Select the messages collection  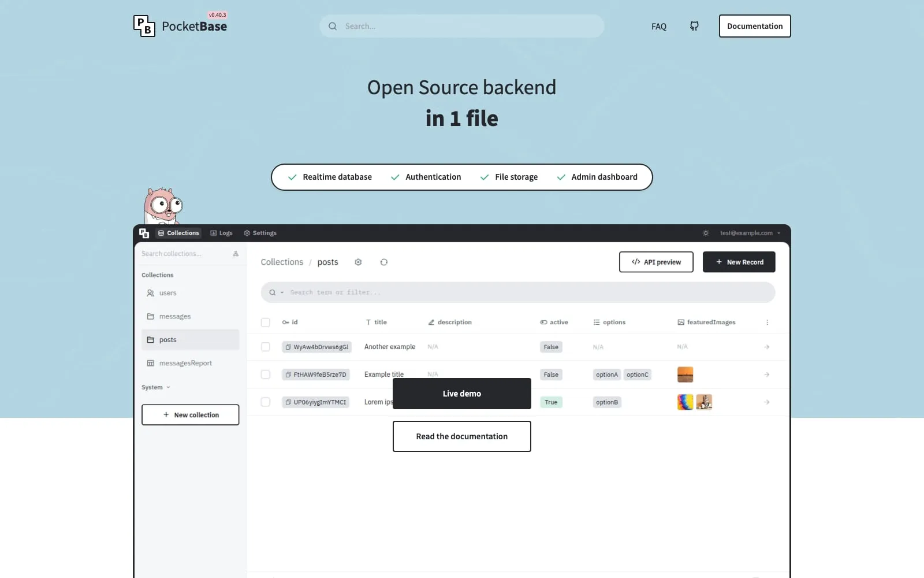tap(191, 316)
